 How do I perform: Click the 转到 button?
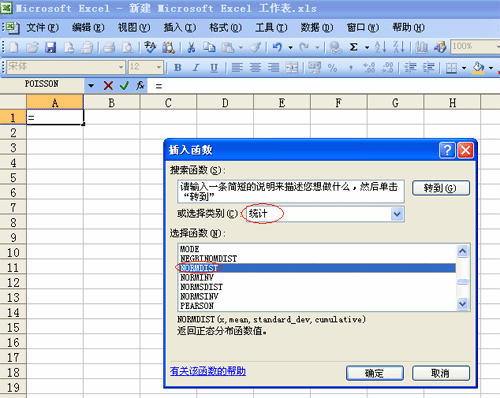(441, 188)
